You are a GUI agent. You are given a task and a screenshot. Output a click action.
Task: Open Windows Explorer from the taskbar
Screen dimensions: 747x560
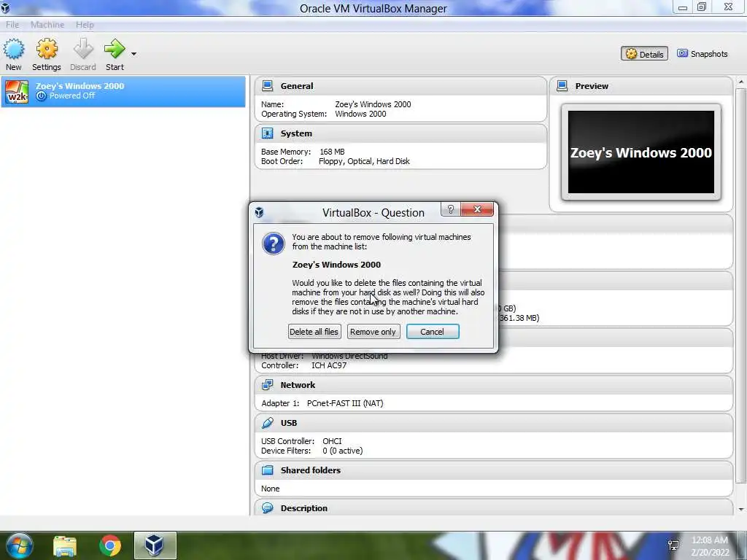65,545
